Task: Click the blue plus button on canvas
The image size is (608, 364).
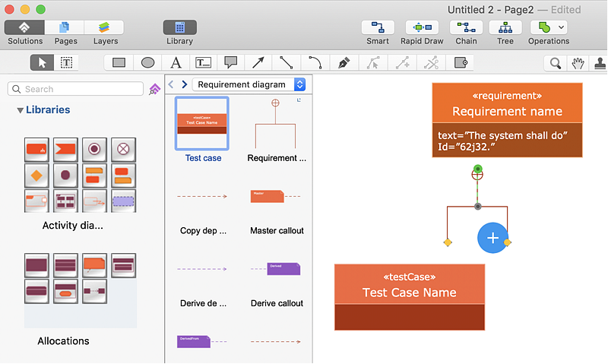Action: pyautogui.click(x=492, y=238)
